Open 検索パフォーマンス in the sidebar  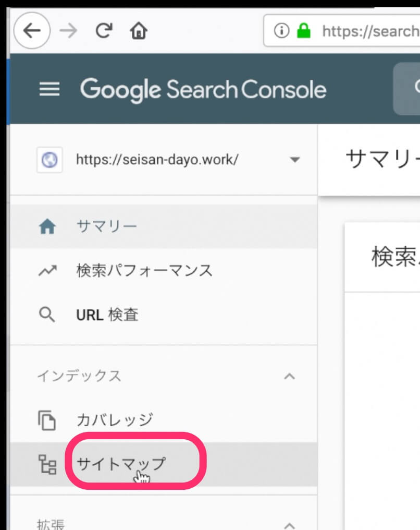144,271
